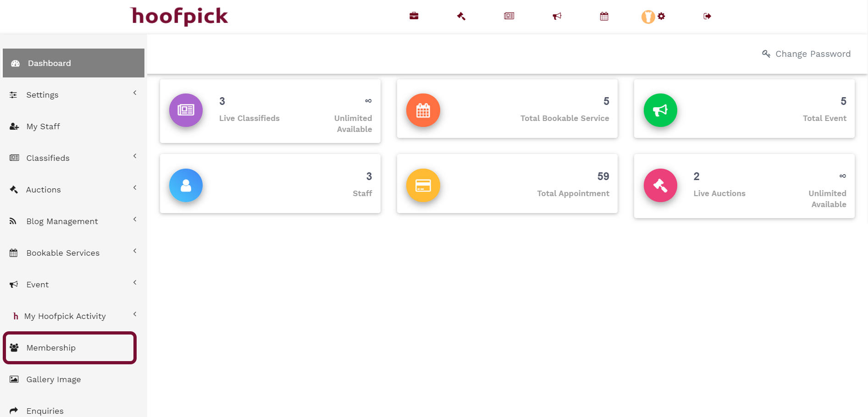Click the Dashboard gauge icon
Image resolution: width=868 pixels, height=417 pixels.
coord(16,63)
